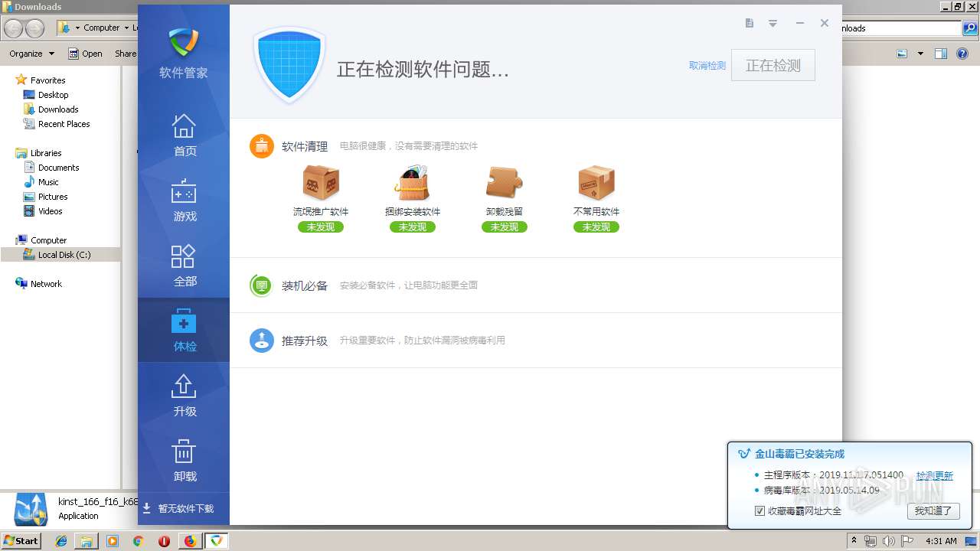Click 未发现 badge under 卸载残留

click(x=505, y=227)
